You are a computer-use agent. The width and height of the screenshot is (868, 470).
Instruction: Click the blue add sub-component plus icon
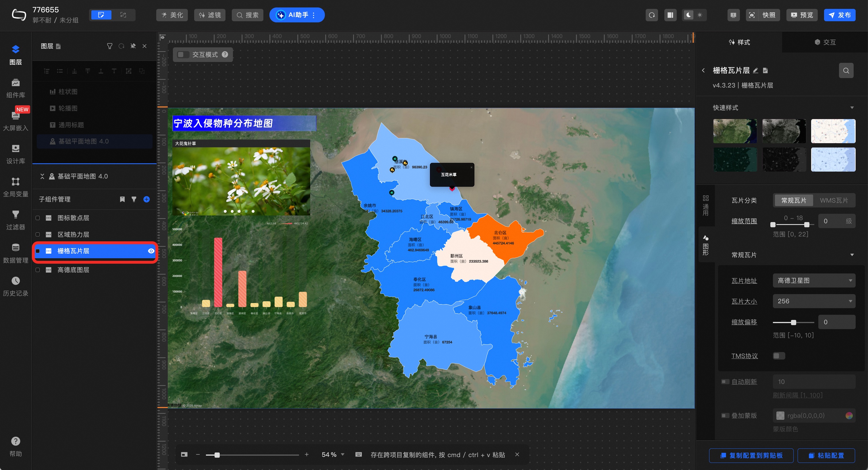point(146,199)
